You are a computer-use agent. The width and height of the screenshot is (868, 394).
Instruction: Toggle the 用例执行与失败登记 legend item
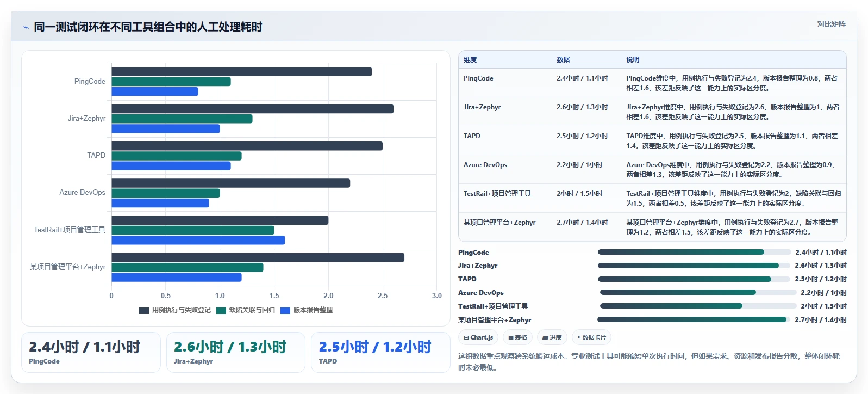click(x=175, y=310)
